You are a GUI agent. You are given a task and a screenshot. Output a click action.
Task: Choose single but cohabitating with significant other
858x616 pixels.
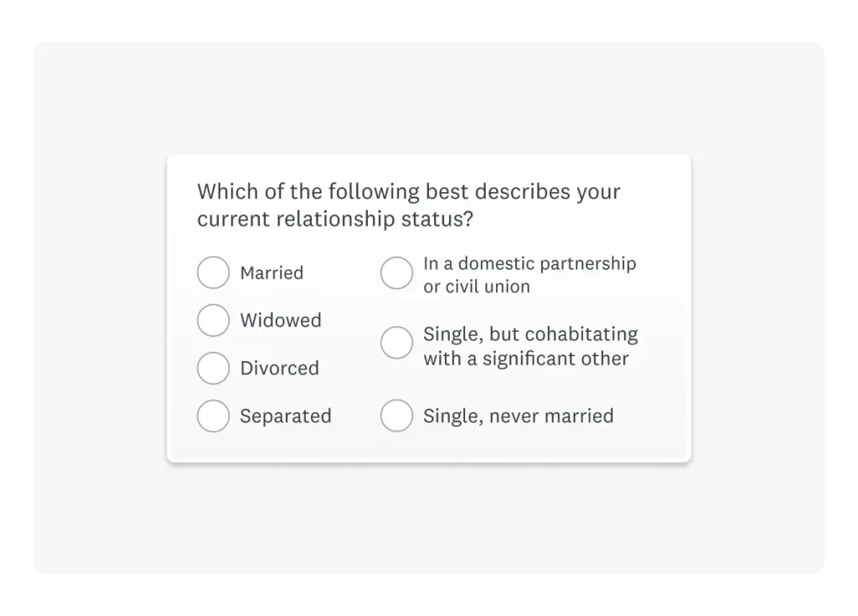[x=397, y=342]
